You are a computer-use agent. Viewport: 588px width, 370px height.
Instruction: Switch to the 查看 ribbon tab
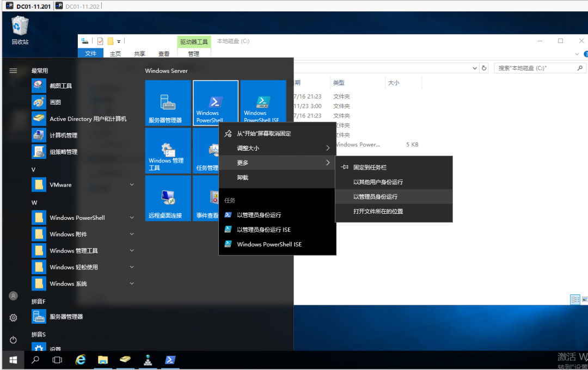pyautogui.click(x=164, y=54)
